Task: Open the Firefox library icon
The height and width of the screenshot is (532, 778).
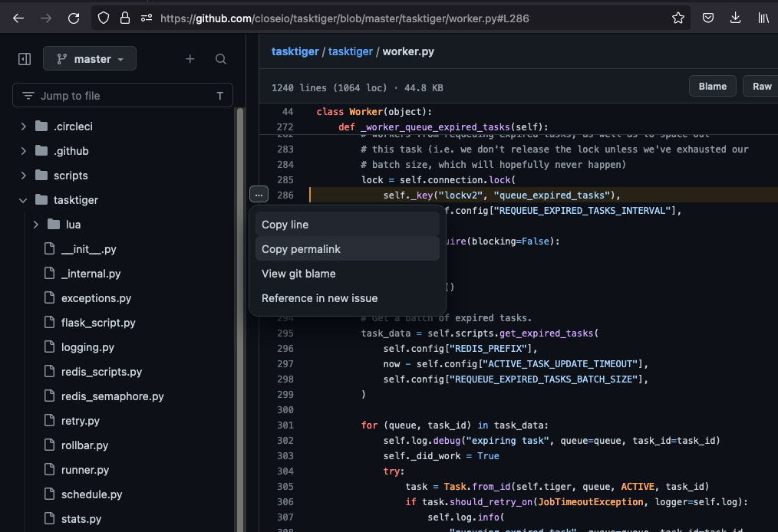Action: (x=763, y=18)
